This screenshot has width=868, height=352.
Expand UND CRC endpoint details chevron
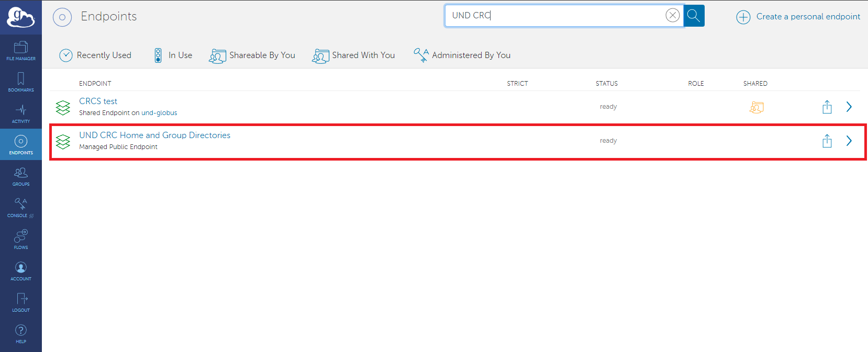pyautogui.click(x=849, y=141)
